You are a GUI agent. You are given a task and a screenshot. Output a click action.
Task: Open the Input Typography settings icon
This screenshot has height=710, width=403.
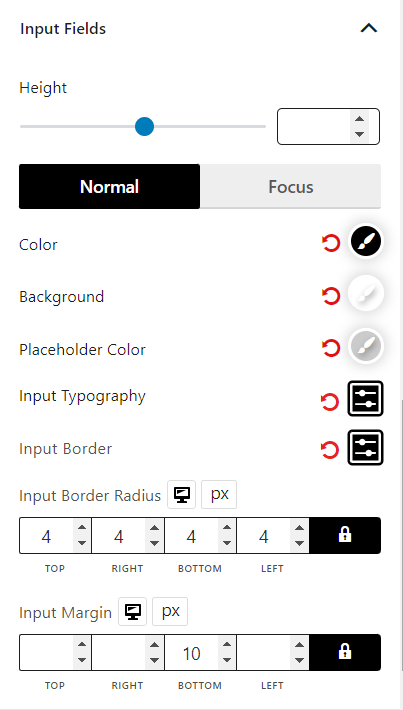365,398
